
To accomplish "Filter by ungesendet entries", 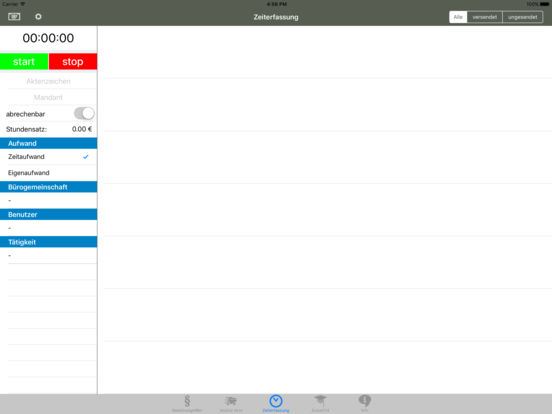I will click(x=522, y=17).
